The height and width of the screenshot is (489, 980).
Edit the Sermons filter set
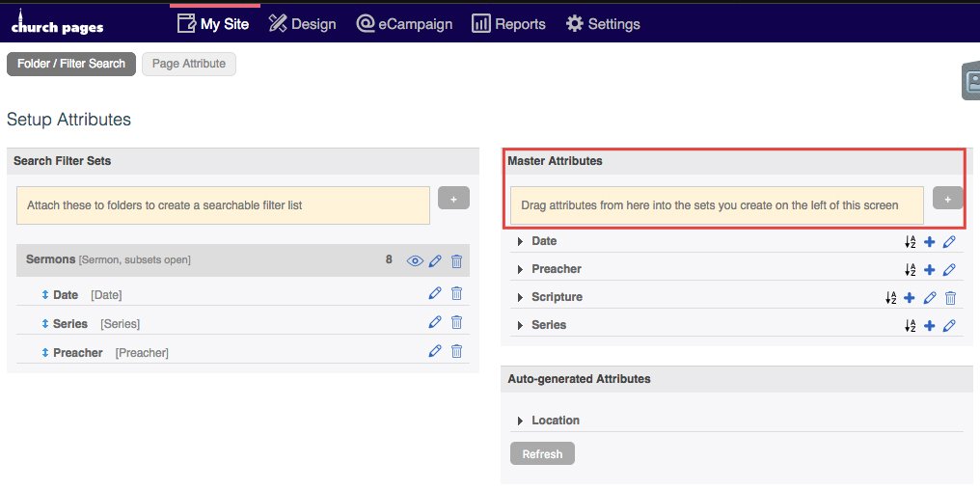pos(436,260)
